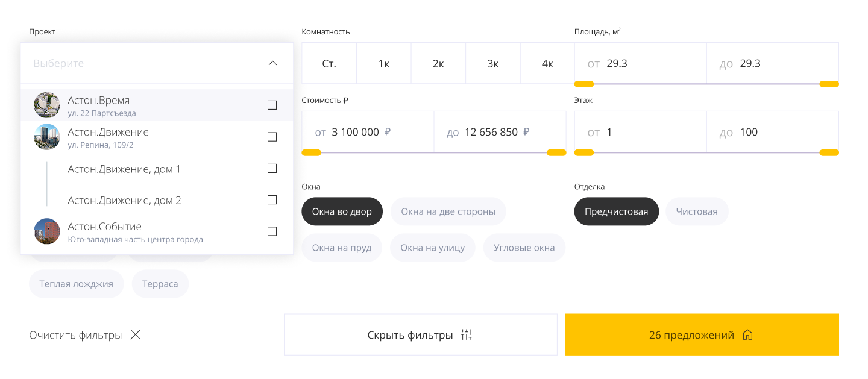Viewport: 868px width, 379px height.
Task: Click the Астон.Событие project thumbnail image
Action: click(47, 231)
